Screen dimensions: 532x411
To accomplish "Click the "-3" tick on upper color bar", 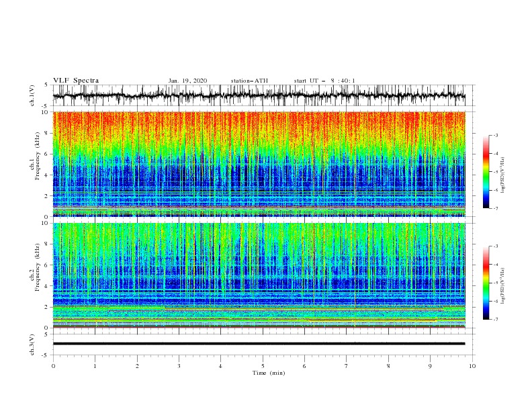I will coord(496,135).
